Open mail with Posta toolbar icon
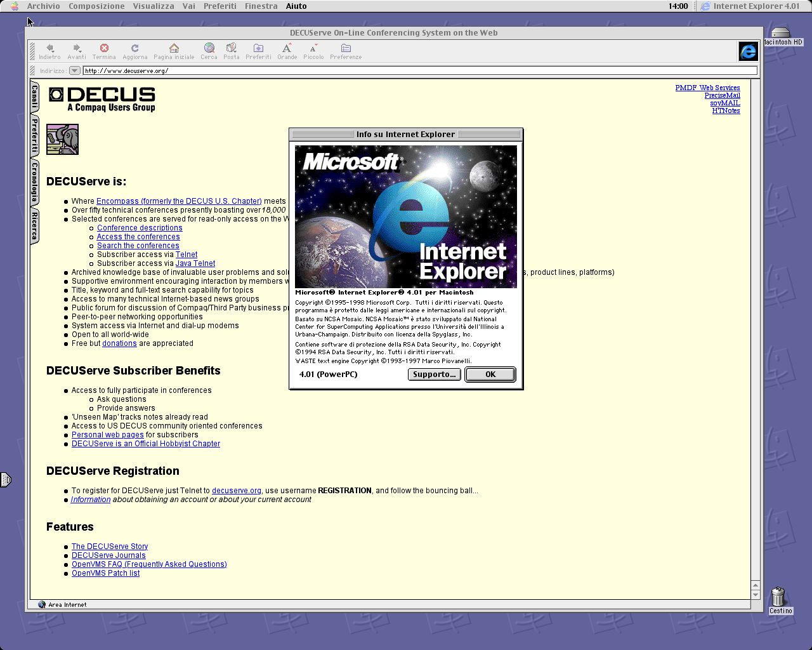812x650 pixels. [x=232, y=51]
